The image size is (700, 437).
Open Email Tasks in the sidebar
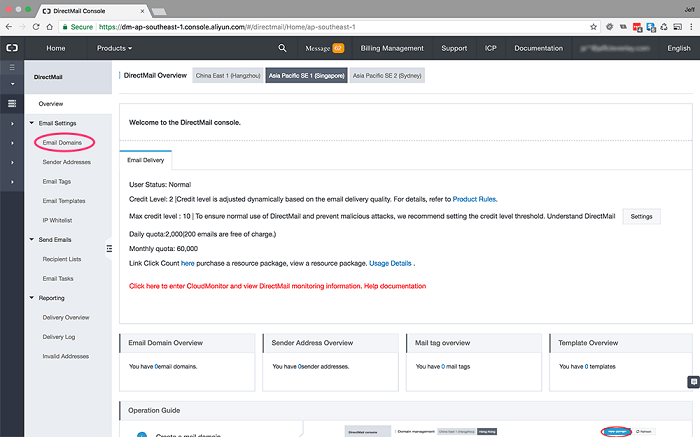tap(58, 279)
